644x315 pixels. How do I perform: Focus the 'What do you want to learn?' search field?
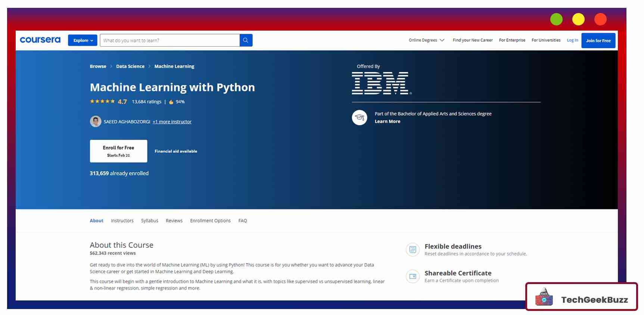pyautogui.click(x=169, y=40)
